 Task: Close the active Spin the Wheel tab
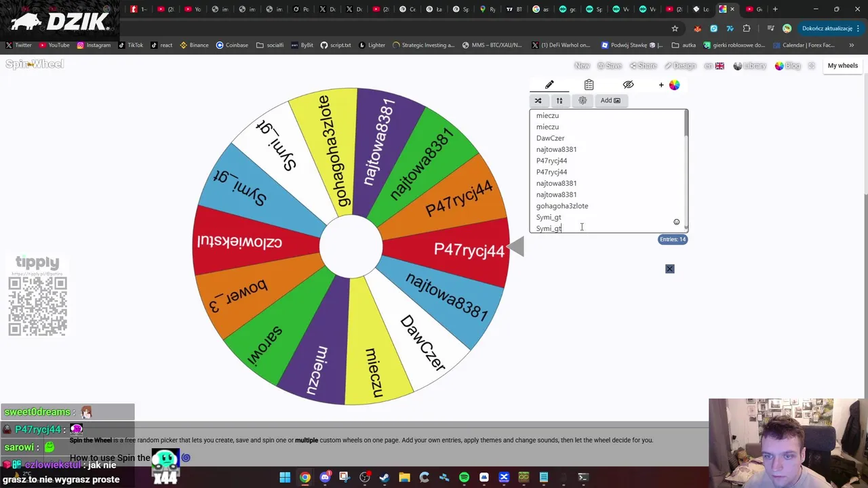pos(732,9)
